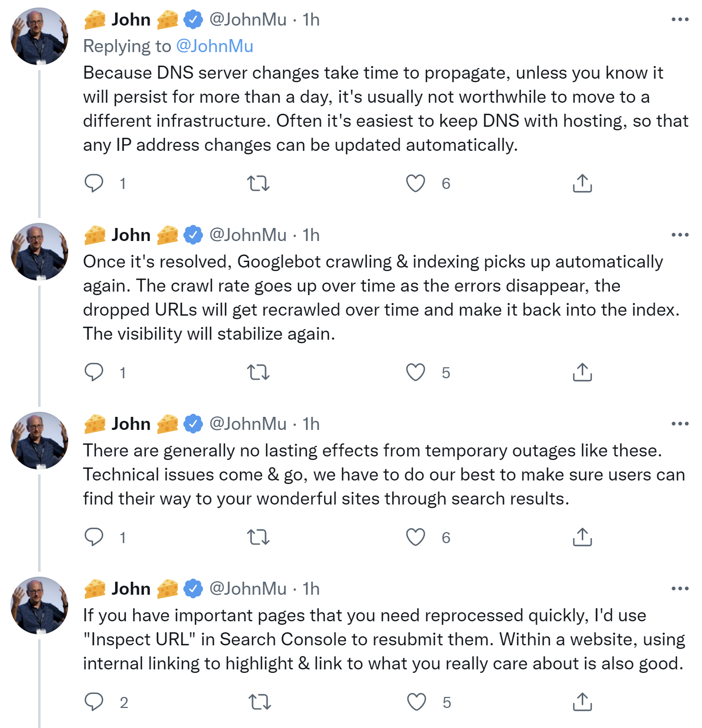This screenshot has width=702, height=728.
Task: Share the DNS server changes tweet
Action: pos(582,183)
